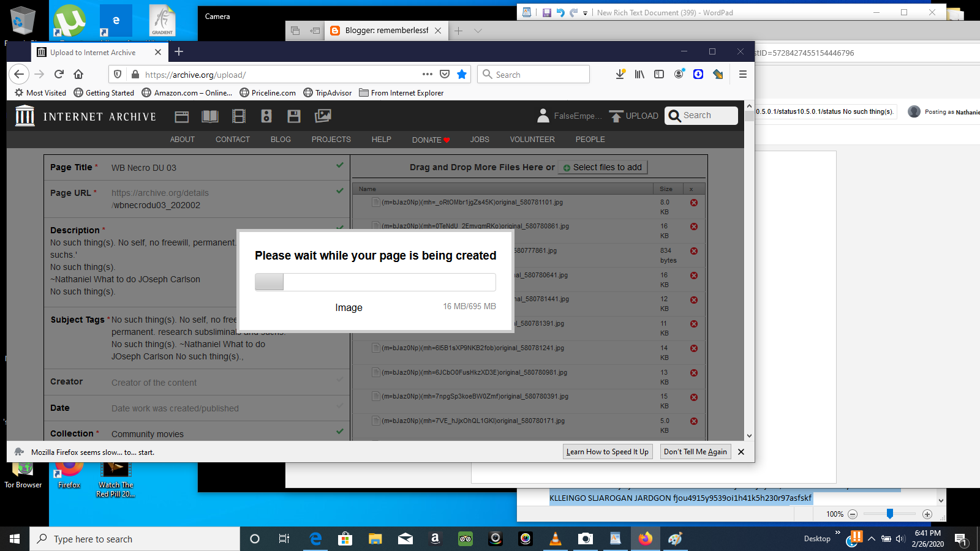Open FalseEmpe... user account link
Viewport: 980px width, 551px height.
click(x=570, y=116)
